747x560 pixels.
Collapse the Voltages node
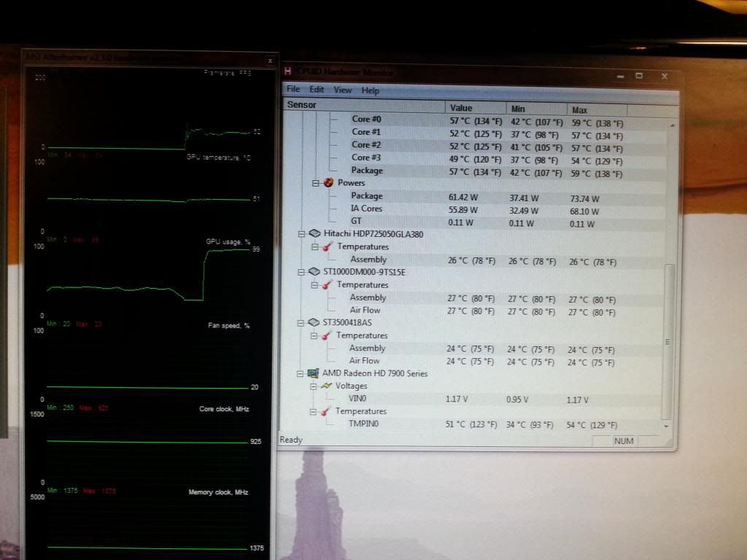coord(313,386)
